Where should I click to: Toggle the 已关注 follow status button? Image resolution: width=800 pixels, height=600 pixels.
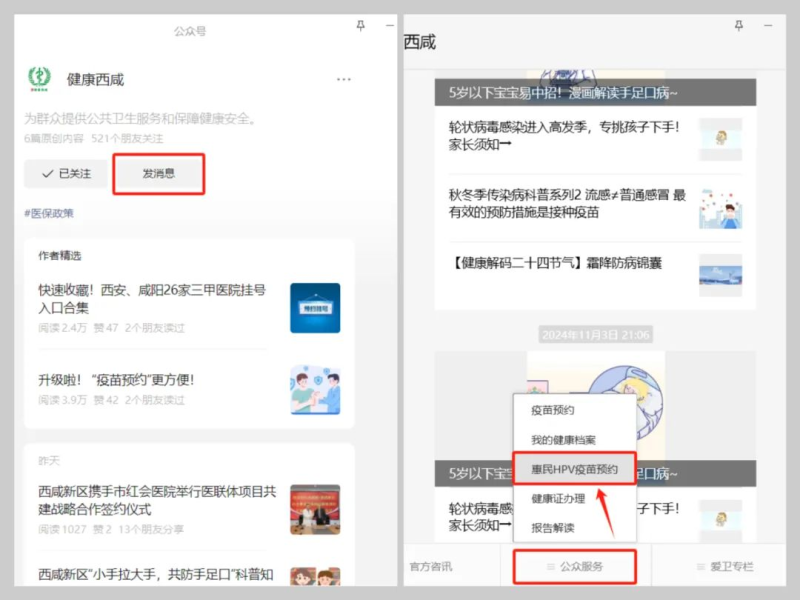65,174
